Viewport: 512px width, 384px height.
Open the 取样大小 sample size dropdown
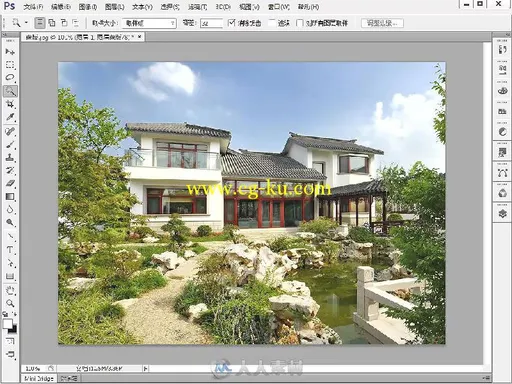click(149, 23)
